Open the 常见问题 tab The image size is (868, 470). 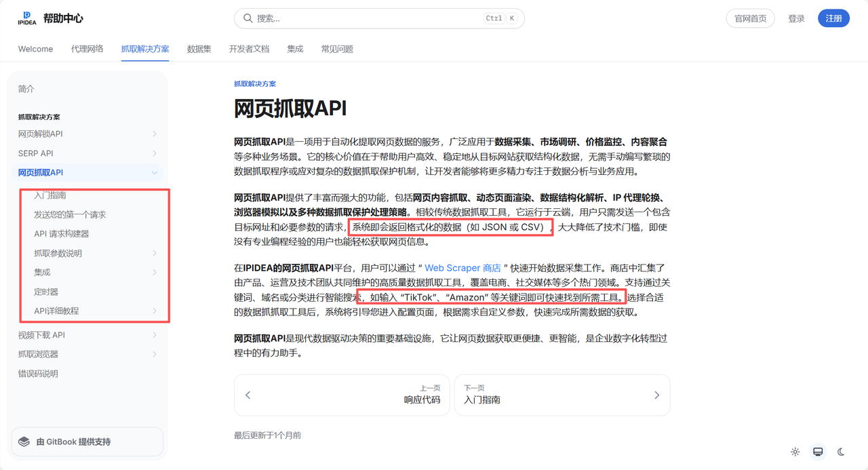click(337, 49)
